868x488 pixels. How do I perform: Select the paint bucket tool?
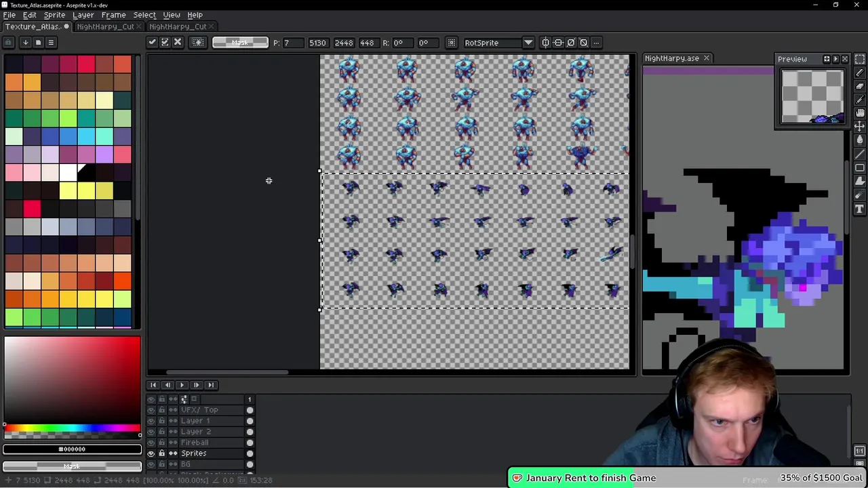pyautogui.click(x=860, y=140)
